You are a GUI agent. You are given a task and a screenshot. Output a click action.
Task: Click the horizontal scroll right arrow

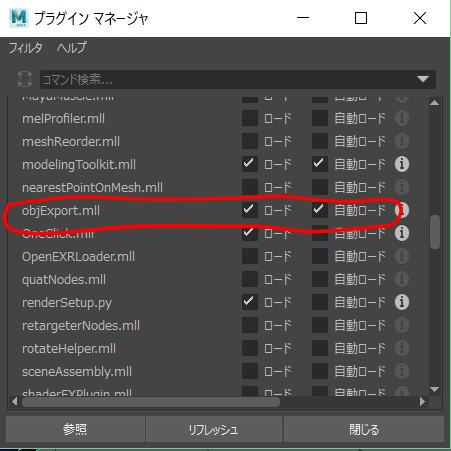(422, 402)
